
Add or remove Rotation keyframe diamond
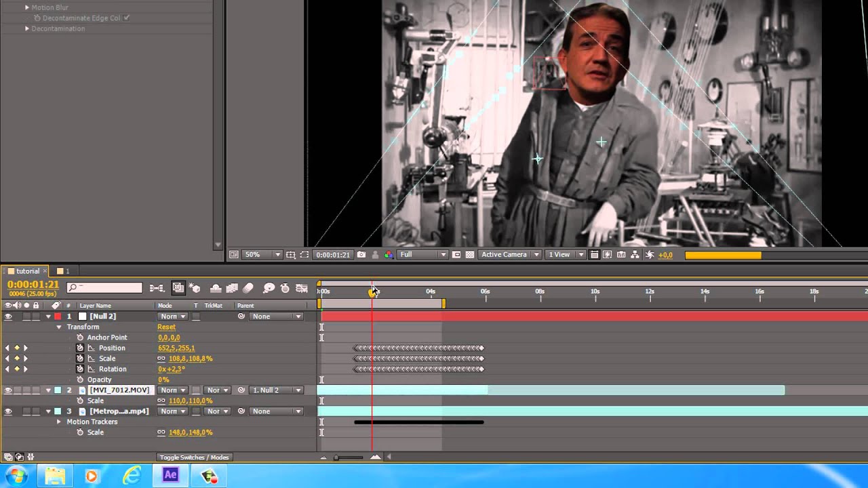[16, 369]
